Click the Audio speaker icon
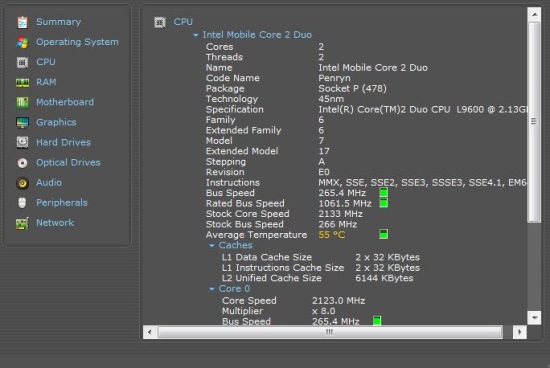550x368 pixels. click(22, 183)
